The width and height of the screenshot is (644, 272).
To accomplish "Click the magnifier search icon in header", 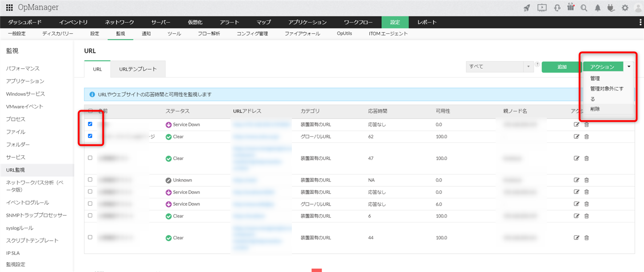I will click(584, 8).
